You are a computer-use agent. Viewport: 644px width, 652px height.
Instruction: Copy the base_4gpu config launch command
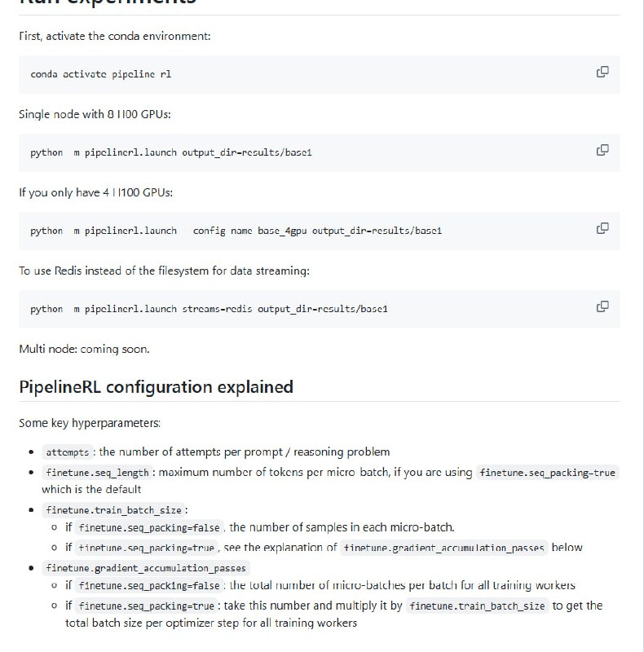[602, 228]
